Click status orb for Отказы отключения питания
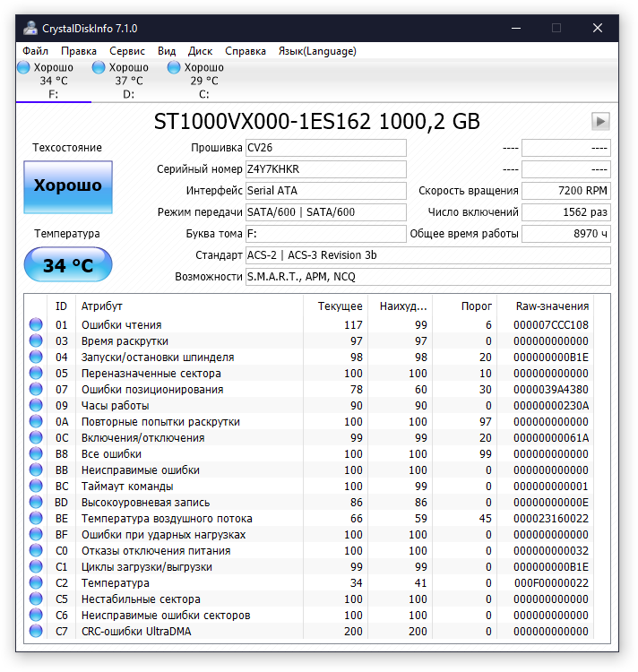The height and width of the screenshot is (672, 638). (x=36, y=550)
